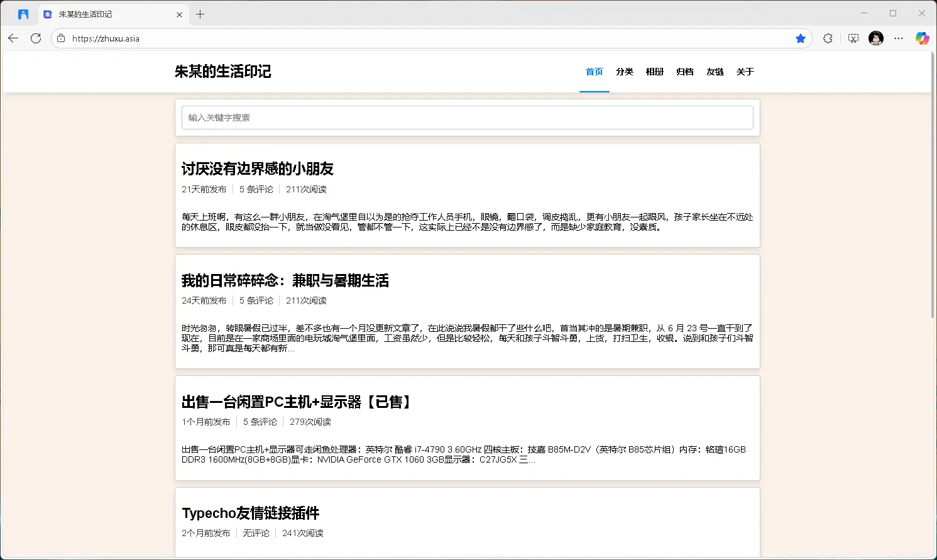Open the browser extensions puzzle icon
Screen dimensions: 937x560
pyautogui.click(x=828, y=38)
